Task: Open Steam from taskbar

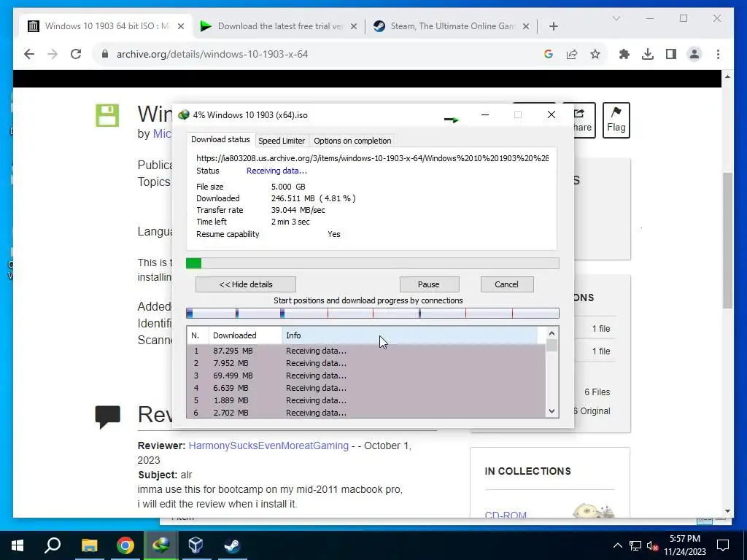Action: pos(232,545)
